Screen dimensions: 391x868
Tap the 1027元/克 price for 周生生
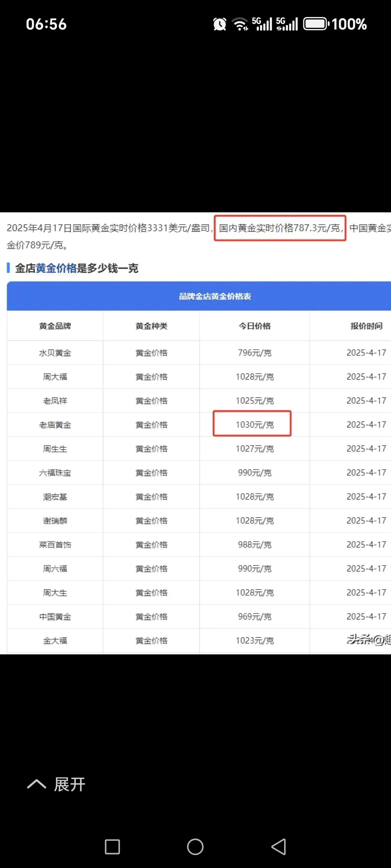pos(254,449)
